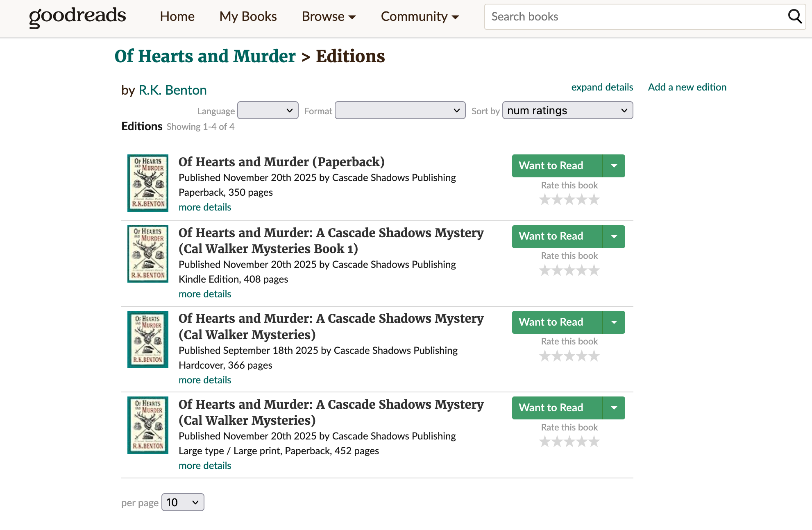Rate the Hardcover edition three stars
812x530 pixels.
pos(569,356)
